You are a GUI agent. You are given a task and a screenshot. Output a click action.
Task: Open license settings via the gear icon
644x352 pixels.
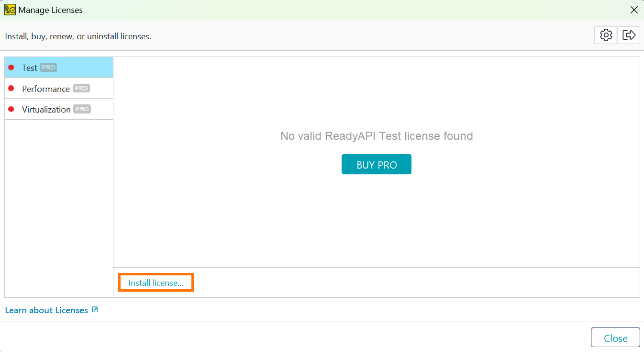point(605,34)
